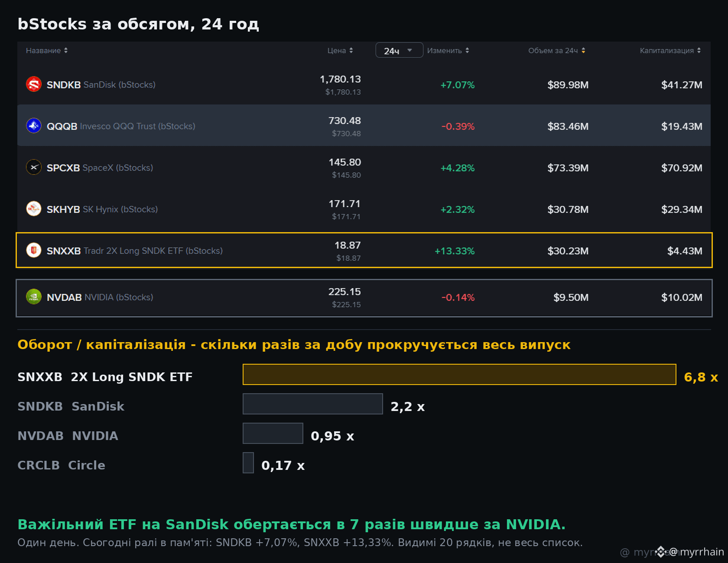Click the green conclusion line about Важільний ETF
The height and width of the screenshot is (563, 728).
pyautogui.click(x=291, y=524)
